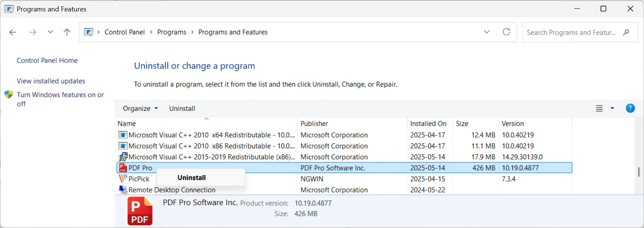The width and height of the screenshot is (644, 228).
Task: Click the PicPick list icon
Action: click(x=123, y=178)
